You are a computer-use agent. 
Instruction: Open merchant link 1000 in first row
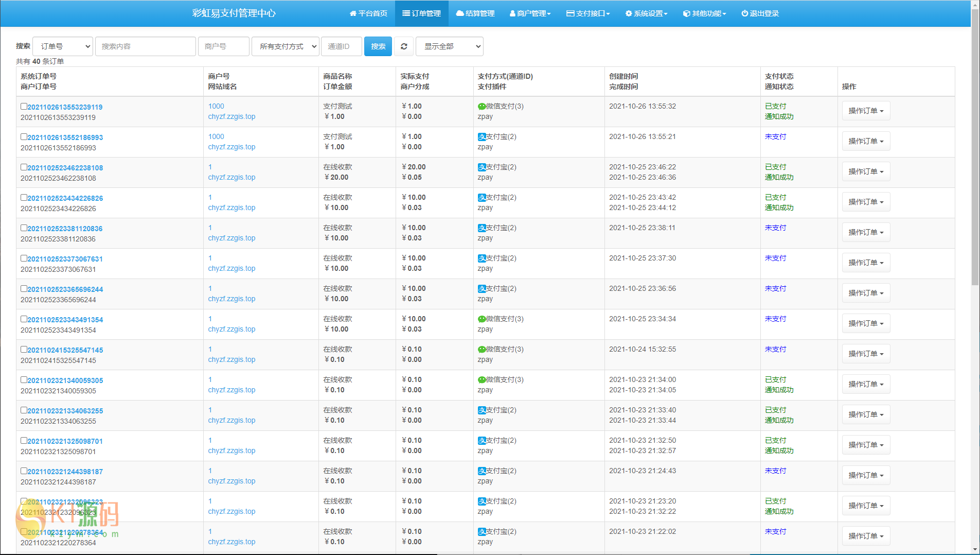tap(216, 106)
